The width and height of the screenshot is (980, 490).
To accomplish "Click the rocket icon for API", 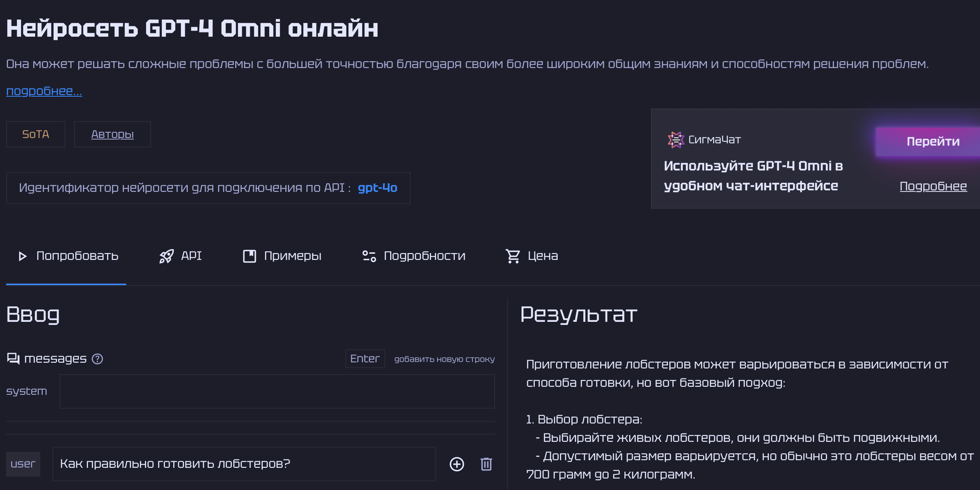I will click(166, 256).
